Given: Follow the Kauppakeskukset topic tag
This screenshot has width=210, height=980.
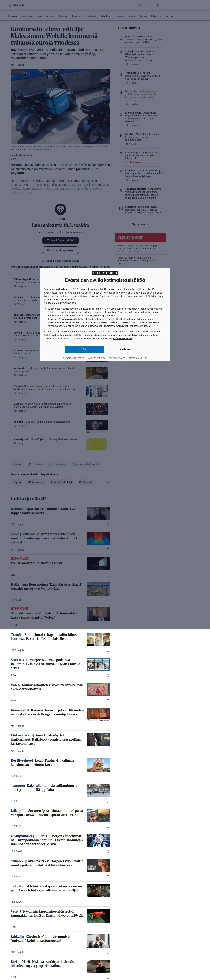Looking at the screenshot, I should pos(61,482).
